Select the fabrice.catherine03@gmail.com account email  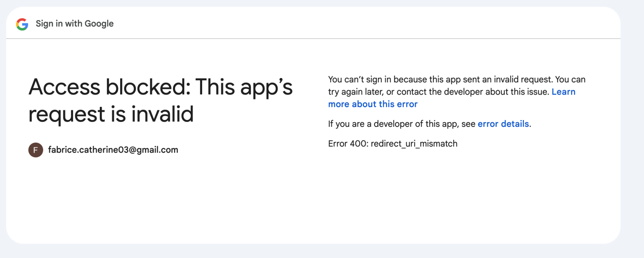pos(113,150)
